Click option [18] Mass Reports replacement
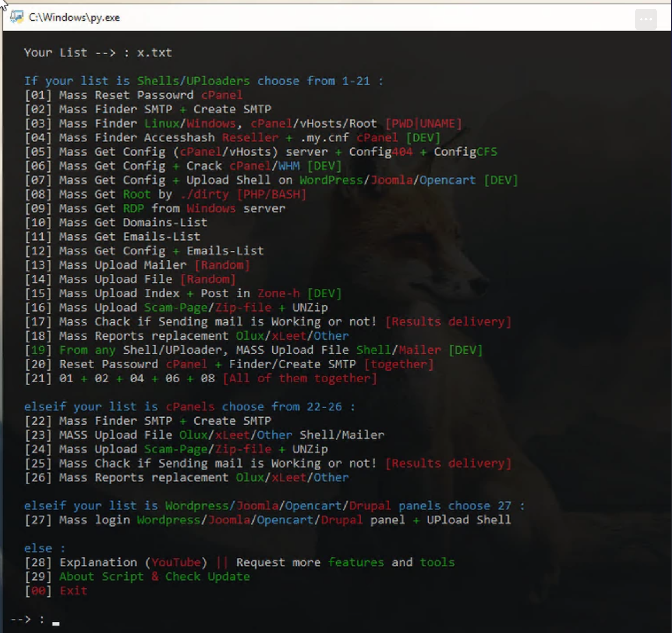Screen dimensions: 672x633 pyautogui.click(x=187, y=336)
